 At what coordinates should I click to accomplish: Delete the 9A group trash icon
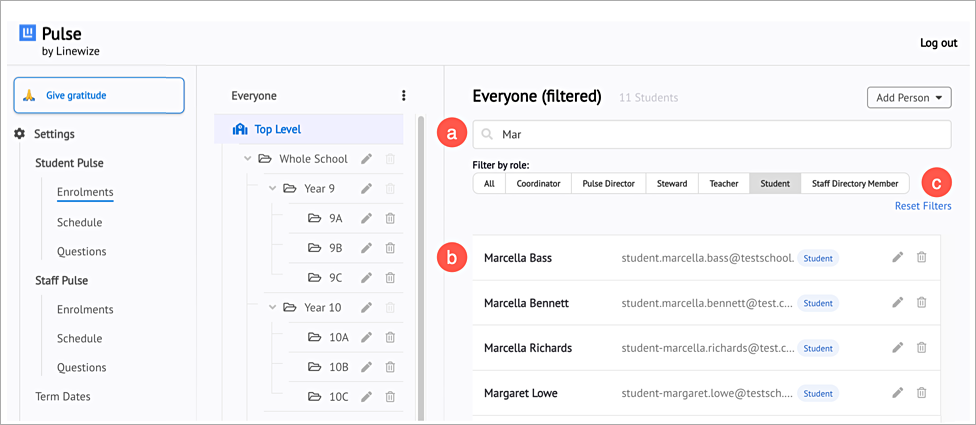pos(390,218)
